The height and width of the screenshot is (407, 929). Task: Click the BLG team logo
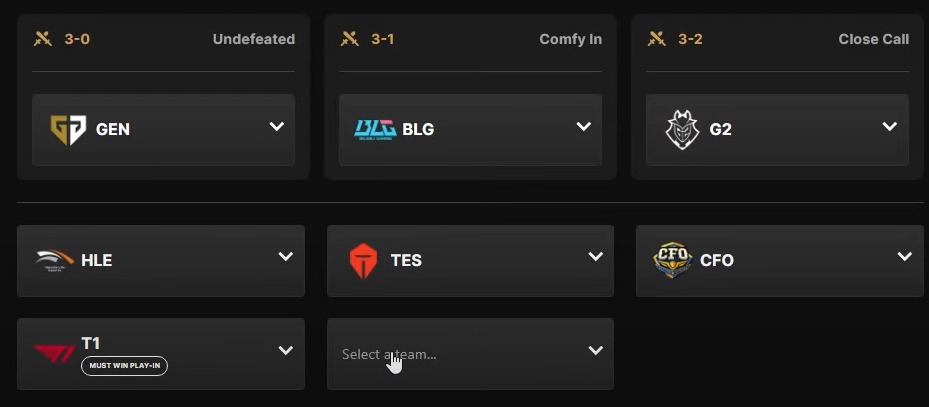[x=375, y=129]
